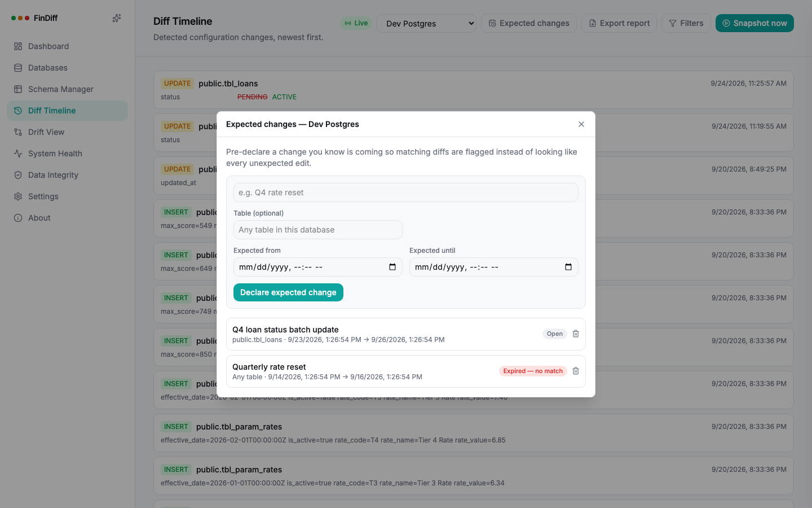Click the Expected changes button

coord(529,23)
